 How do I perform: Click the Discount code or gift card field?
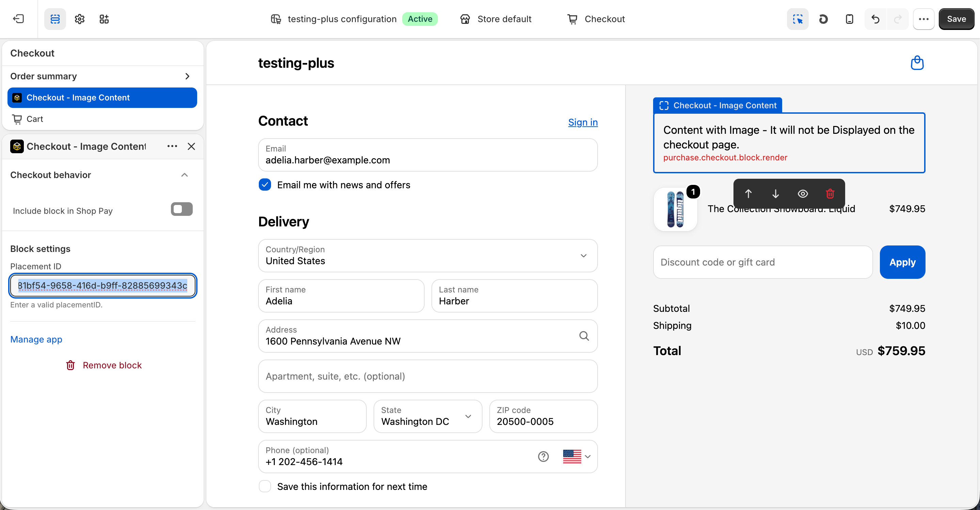(762, 262)
